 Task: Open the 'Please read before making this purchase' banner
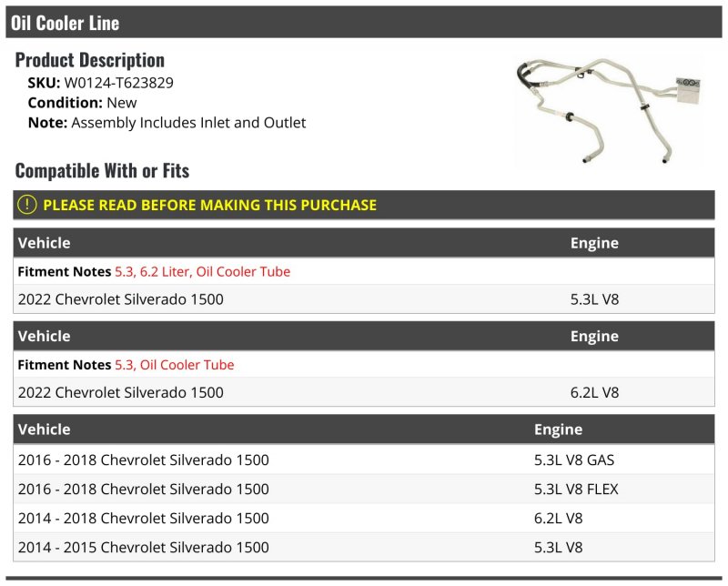tap(209, 205)
